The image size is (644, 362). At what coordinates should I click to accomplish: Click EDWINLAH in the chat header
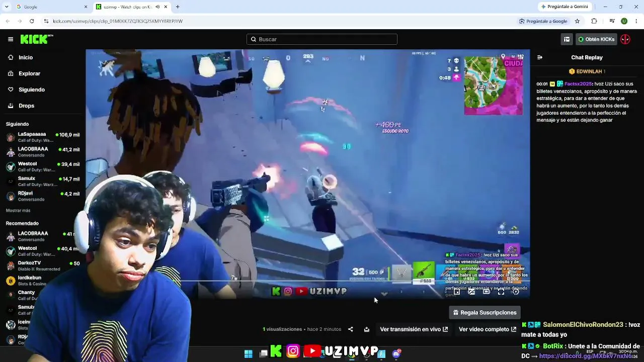coord(589,71)
